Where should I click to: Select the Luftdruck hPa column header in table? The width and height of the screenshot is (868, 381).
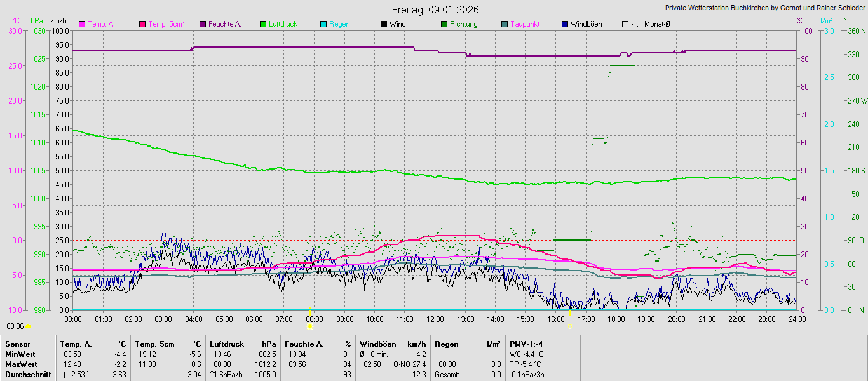pos(242,344)
